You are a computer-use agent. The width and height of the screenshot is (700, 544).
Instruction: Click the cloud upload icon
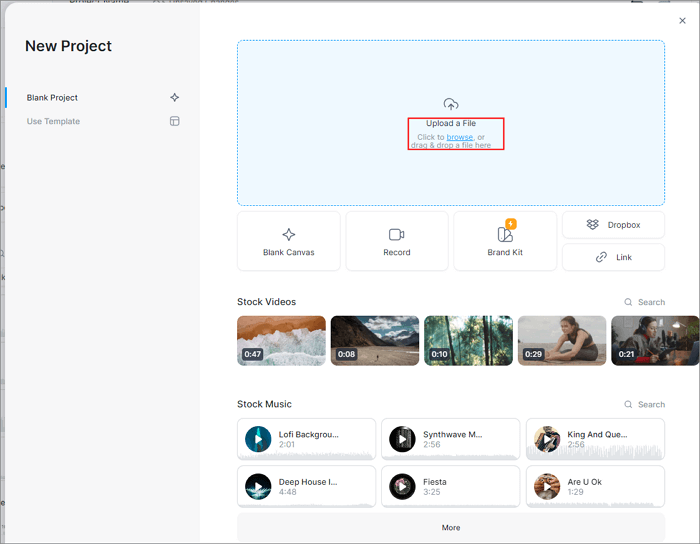450,104
